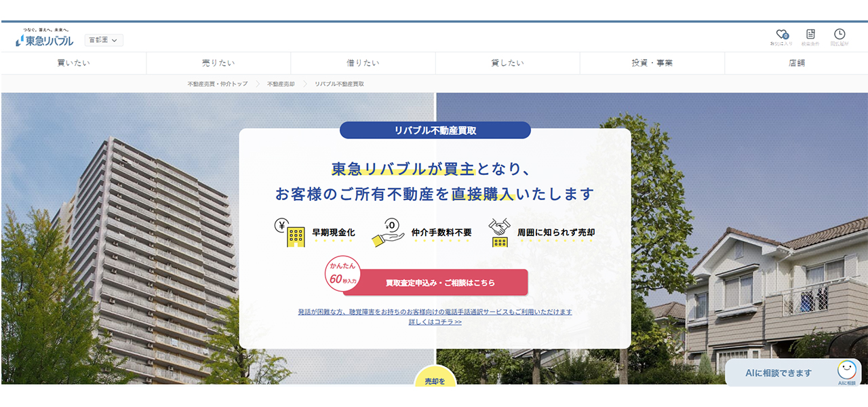Open the 貸したい menu

[x=507, y=63]
